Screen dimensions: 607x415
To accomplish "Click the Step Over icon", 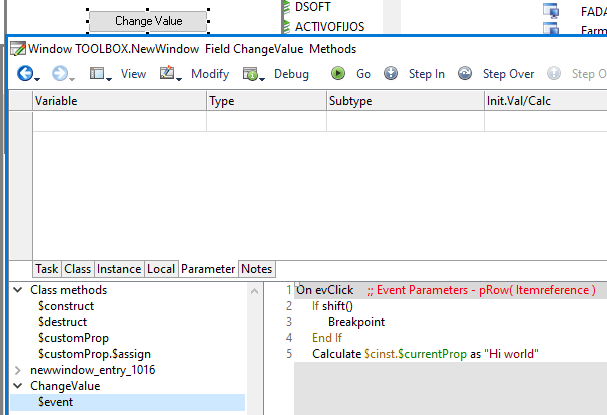I will coord(465,74).
